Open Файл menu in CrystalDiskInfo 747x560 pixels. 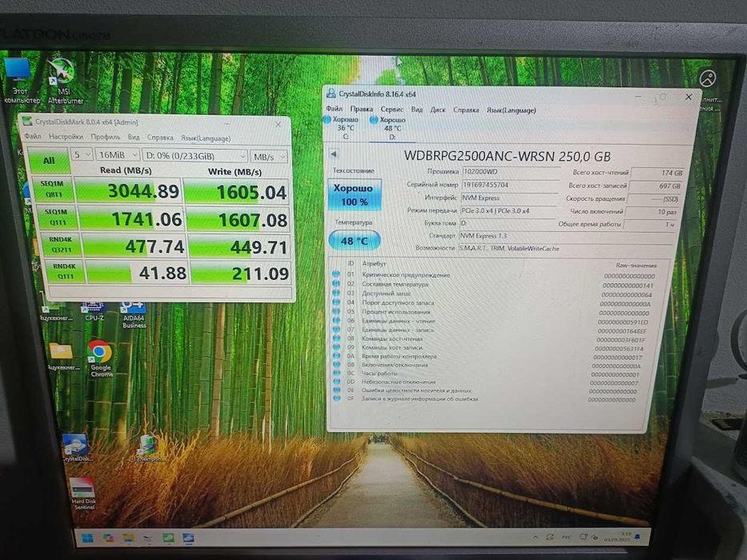pyautogui.click(x=334, y=109)
